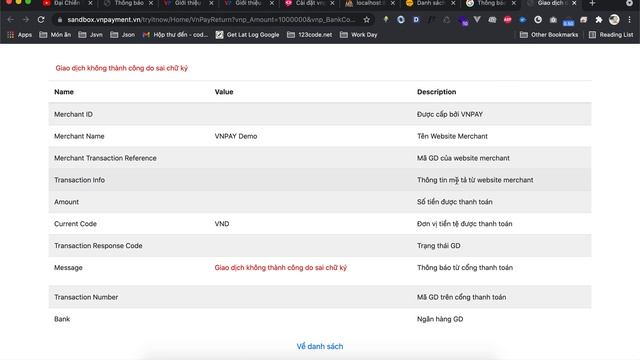Click the Merchant ID row label
This screenshot has height=360, width=640.
(73, 114)
